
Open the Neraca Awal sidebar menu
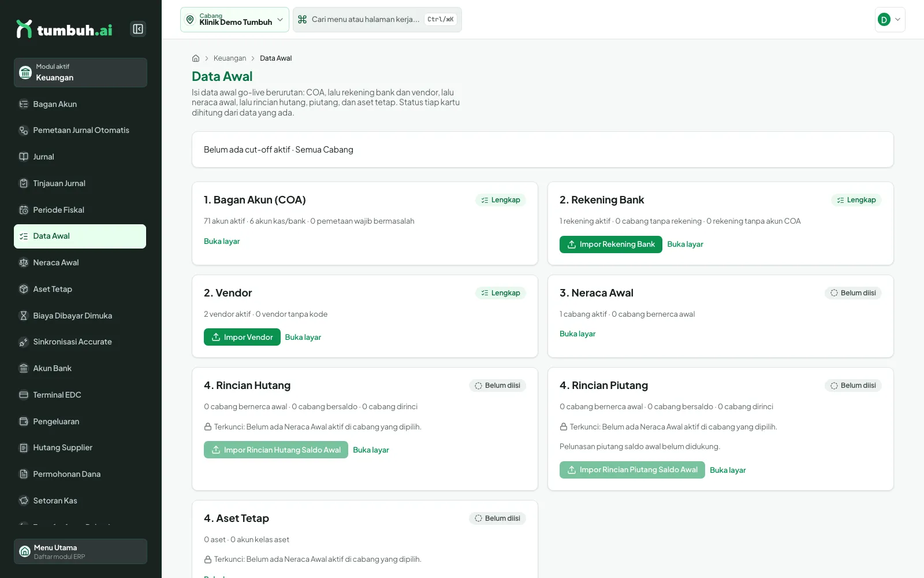tap(80, 262)
